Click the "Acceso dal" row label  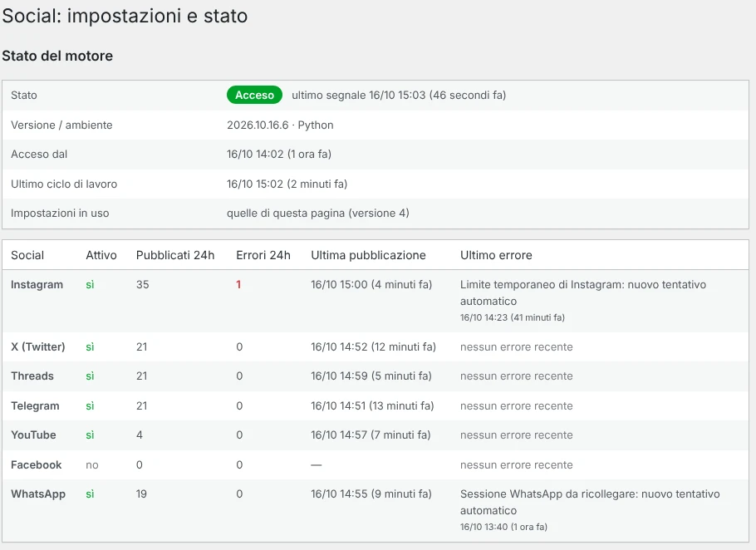click(39, 155)
